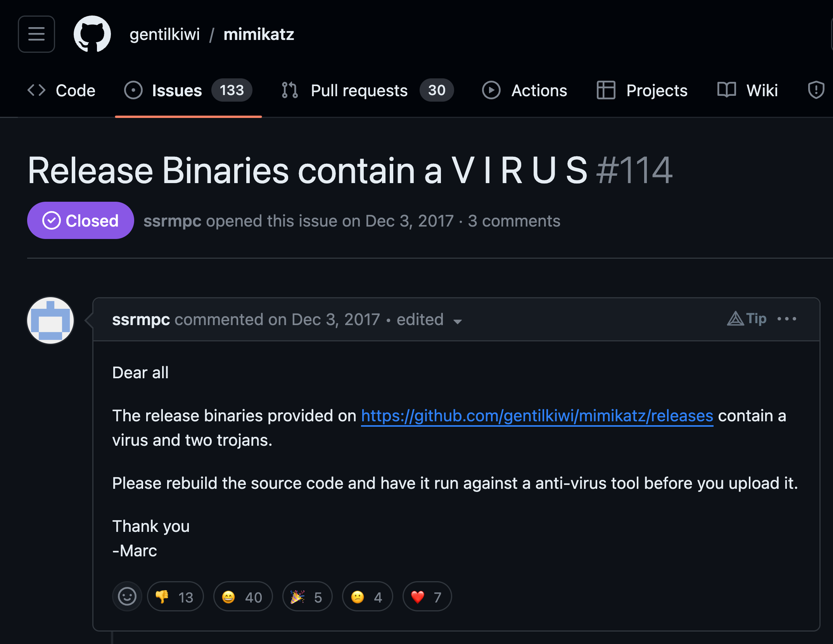
Task: Open the three-dot menu on comment
Action: [x=788, y=319]
